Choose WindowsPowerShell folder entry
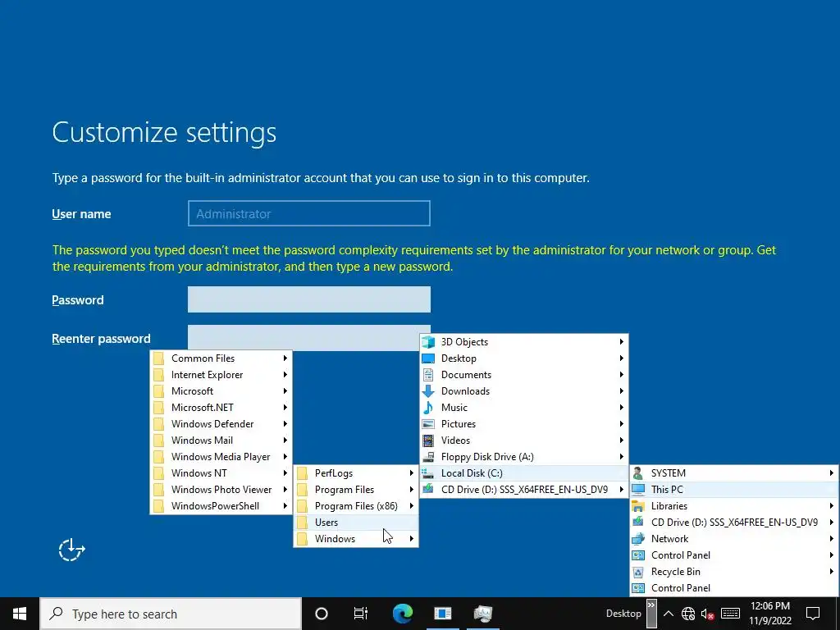This screenshot has height=630, width=840. click(221, 505)
